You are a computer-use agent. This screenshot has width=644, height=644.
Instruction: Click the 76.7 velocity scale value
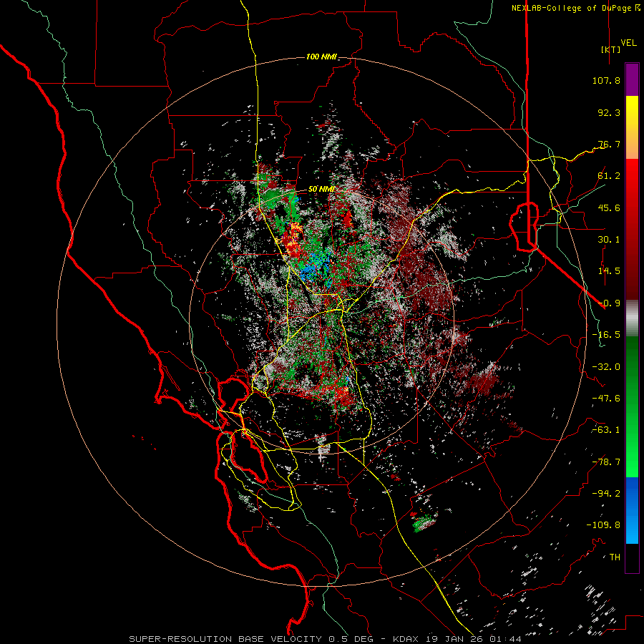coord(609,144)
